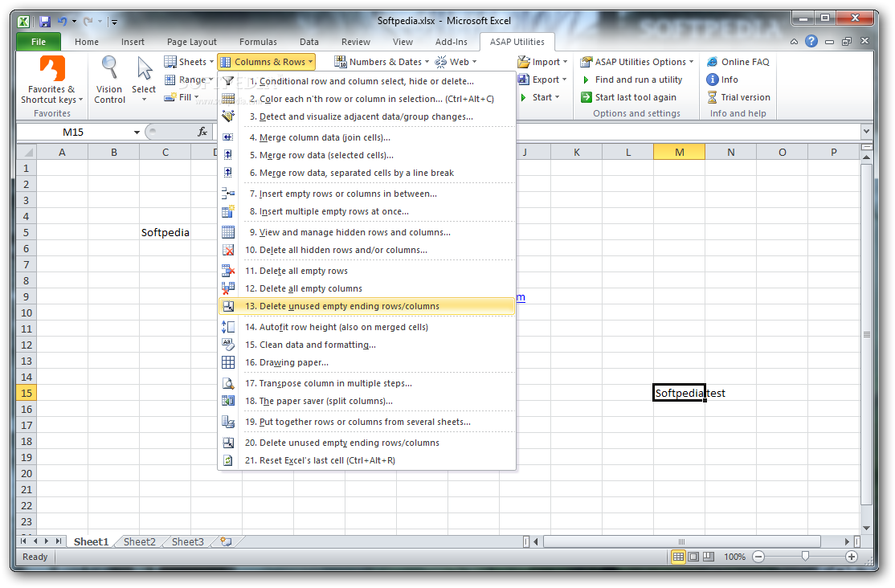Select row 15 header
The width and height of the screenshot is (895, 588).
click(x=27, y=393)
